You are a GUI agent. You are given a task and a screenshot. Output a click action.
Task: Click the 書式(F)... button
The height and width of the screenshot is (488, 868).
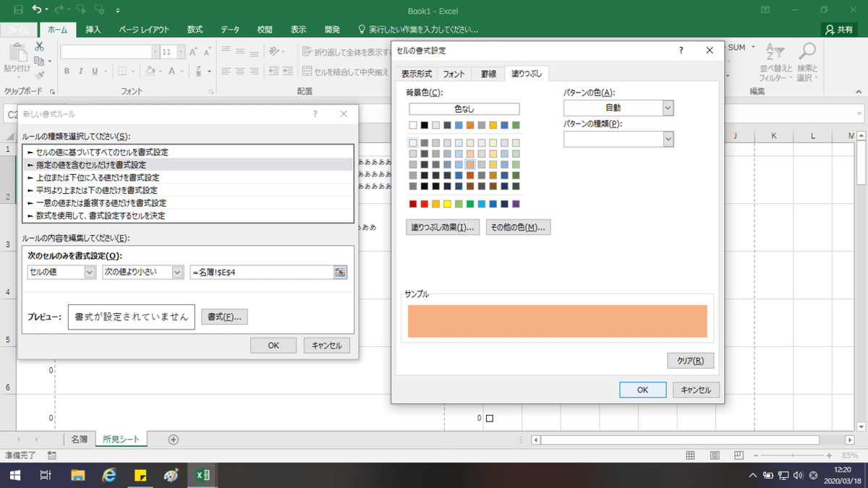[x=224, y=317]
